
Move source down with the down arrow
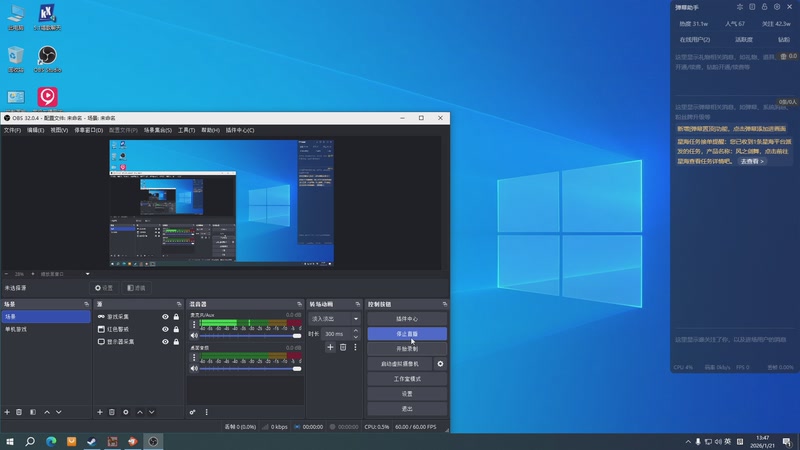152,412
